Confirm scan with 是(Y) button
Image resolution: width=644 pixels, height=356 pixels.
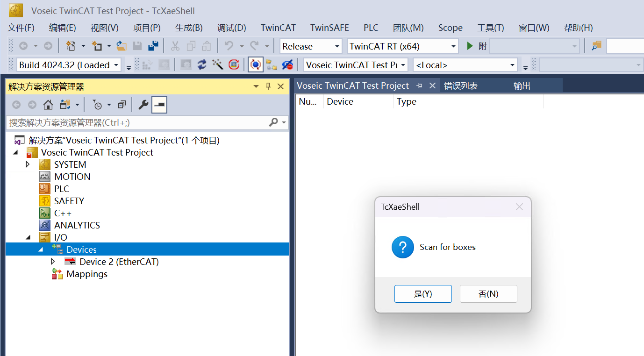423,294
